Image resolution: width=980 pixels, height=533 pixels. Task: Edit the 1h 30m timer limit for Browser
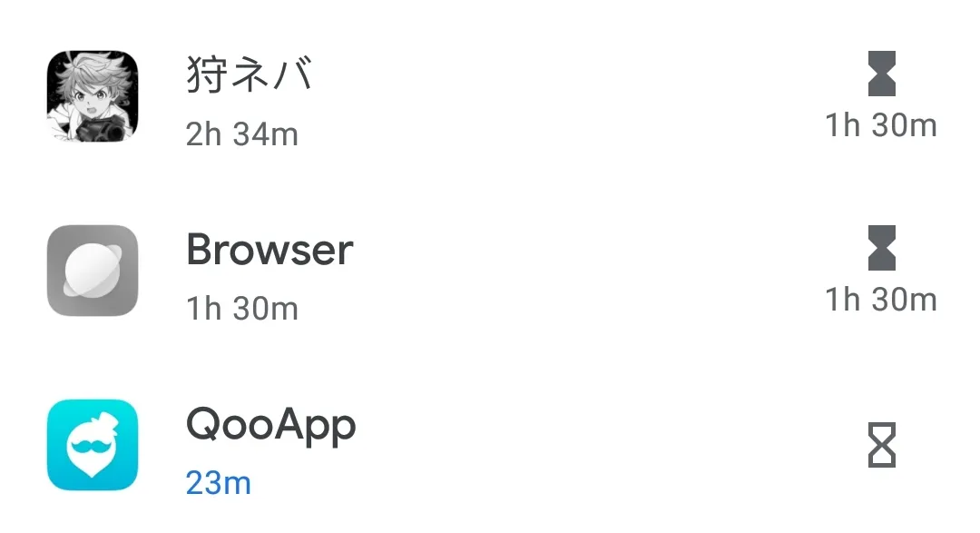coord(880,300)
